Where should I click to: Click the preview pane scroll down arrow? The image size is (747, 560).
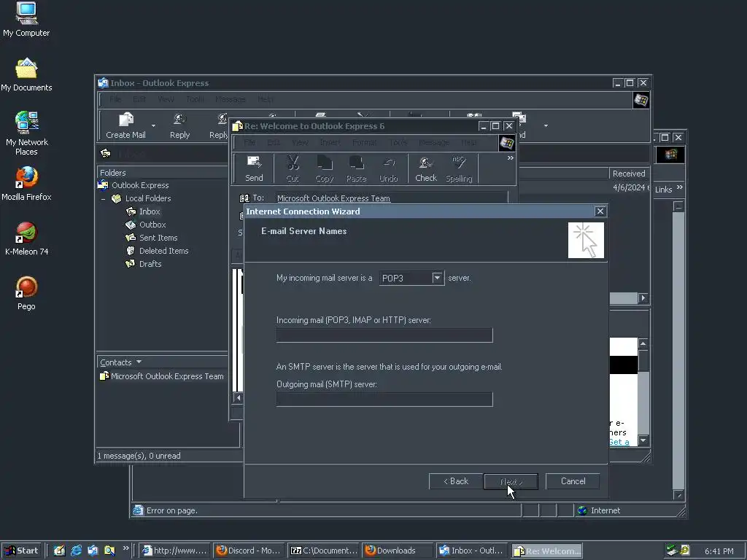[x=643, y=440]
